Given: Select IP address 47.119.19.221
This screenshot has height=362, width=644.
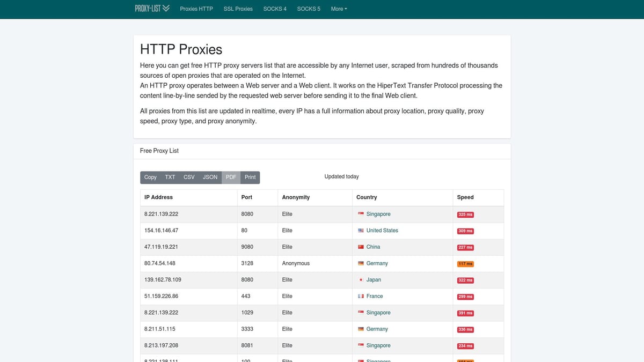Looking at the screenshot, I should 161,247.
